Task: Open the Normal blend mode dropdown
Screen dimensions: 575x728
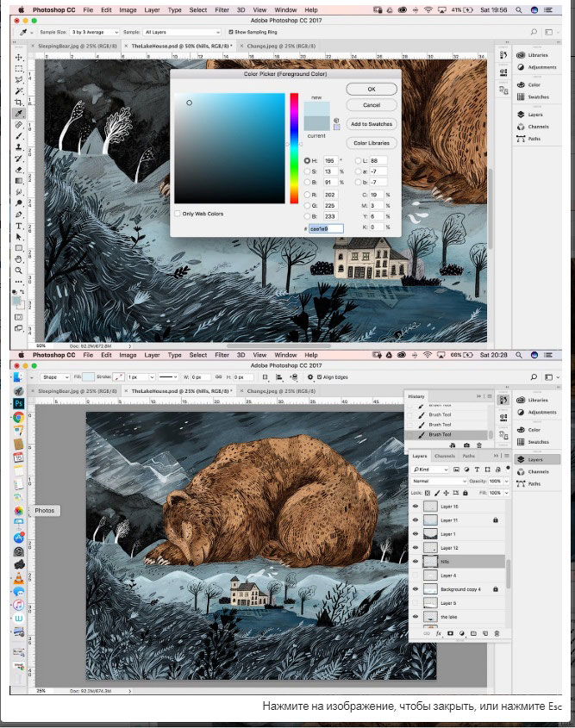Action: (x=439, y=481)
